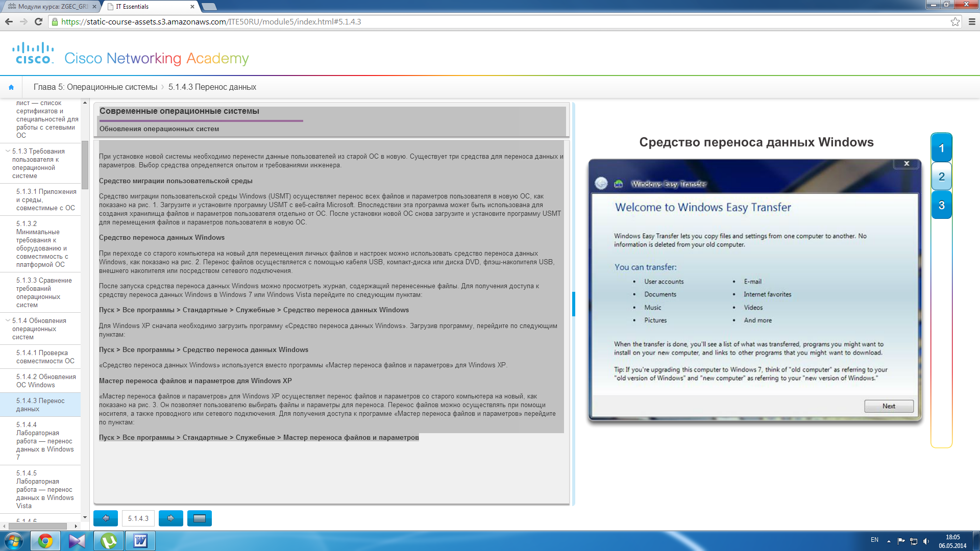Screen dimensions: 980x551
Task: Collapse the 5.1.4 Обновления section
Action: pyautogui.click(x=8, y=320)
